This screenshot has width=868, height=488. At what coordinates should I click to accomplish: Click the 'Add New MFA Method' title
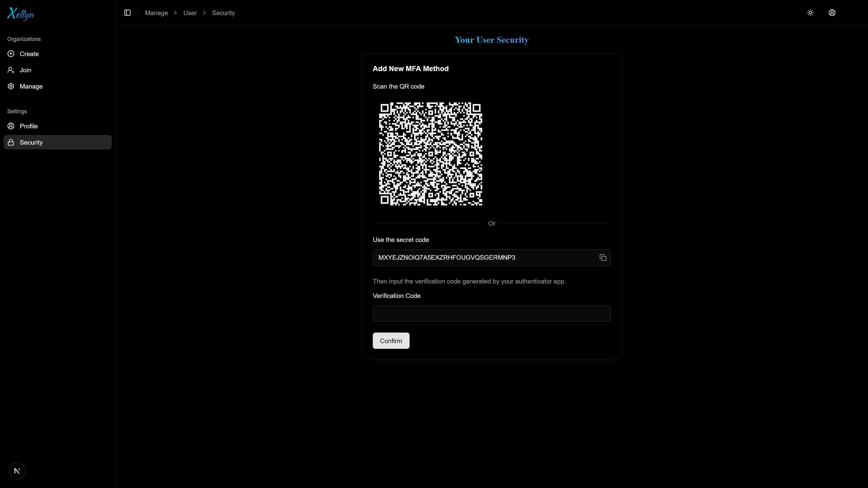pyautogui.click(x=410, y=69)
